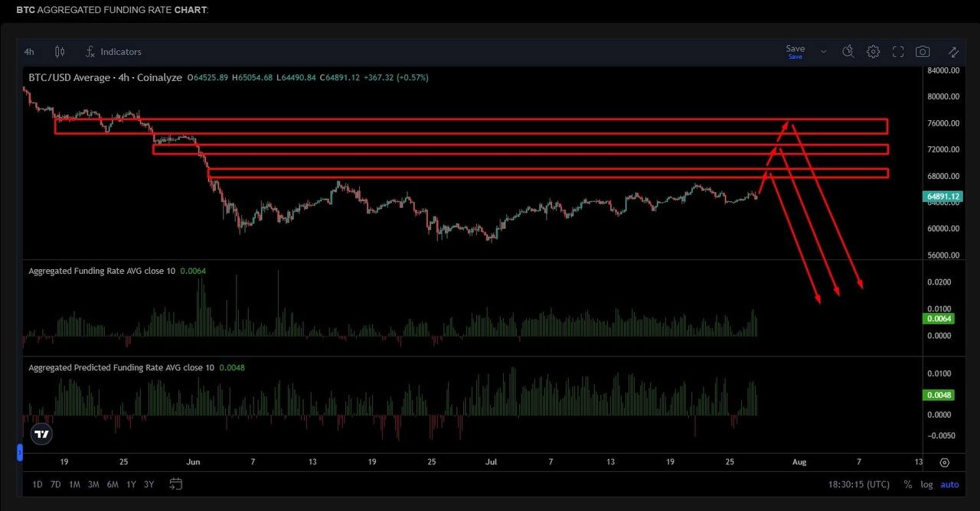The width and height of the screenshot is (980, 511).
Task: Click the Jun date axis label
Action: pyautogui.click(x=193, y=462)
